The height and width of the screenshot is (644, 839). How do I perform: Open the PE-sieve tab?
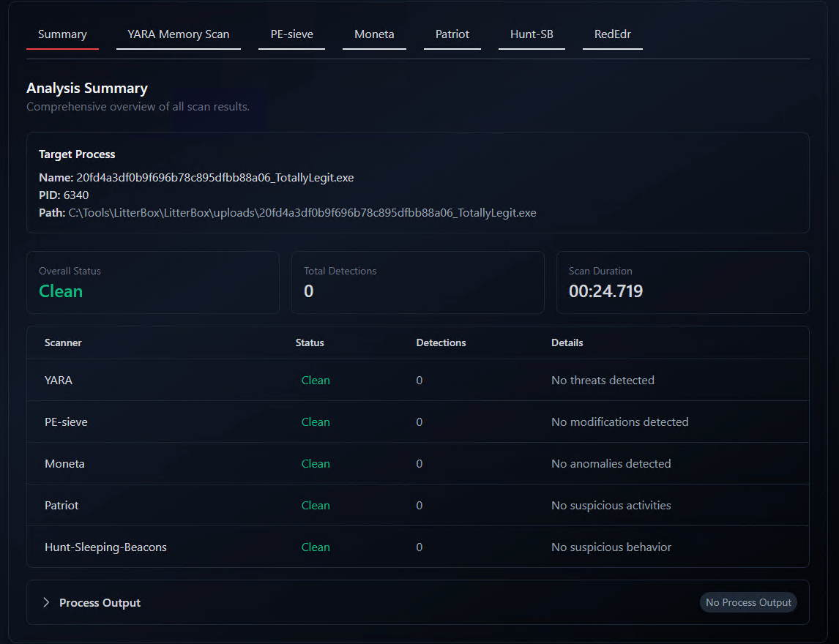click(x=291, y=34)
